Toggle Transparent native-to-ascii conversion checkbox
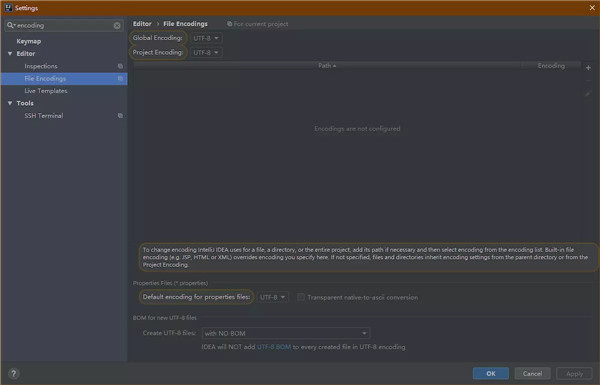The width and height of the screenshot is (600, 385). (x=301, y=297)
